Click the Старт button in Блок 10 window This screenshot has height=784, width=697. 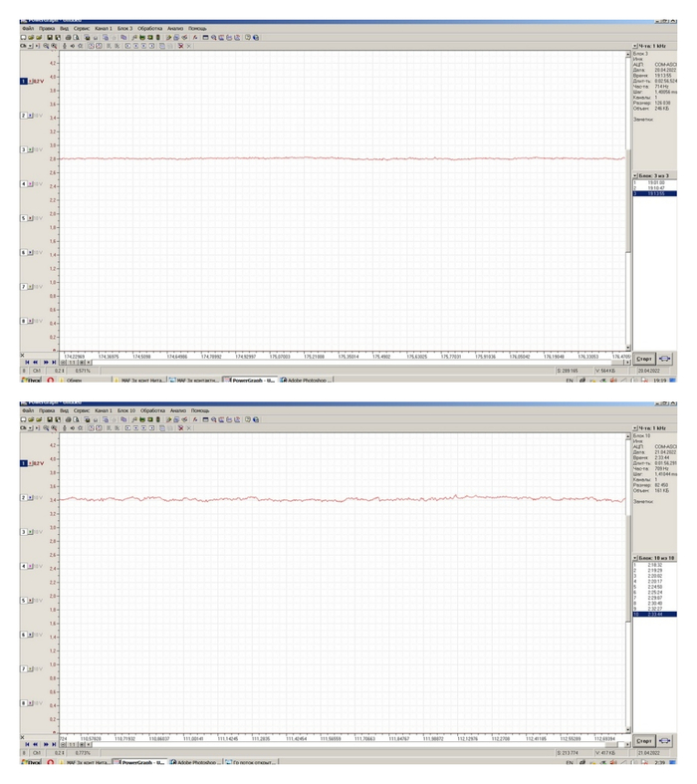coord(644,741)
